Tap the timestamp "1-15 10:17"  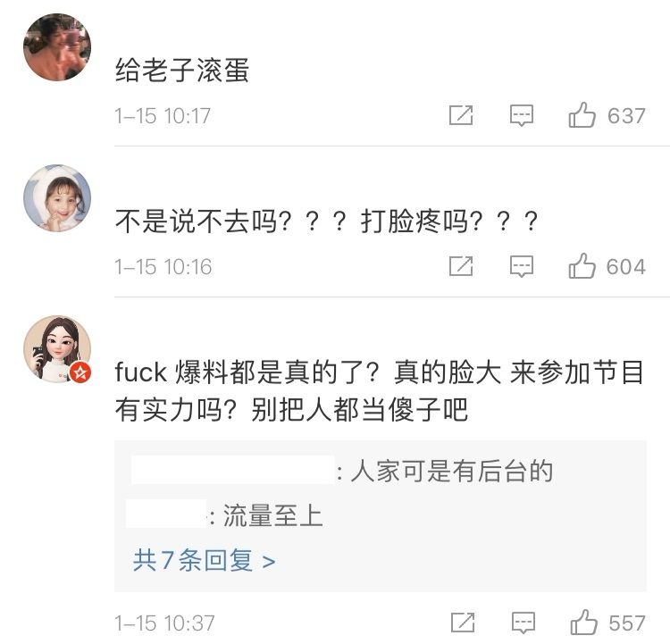(163, 116)
